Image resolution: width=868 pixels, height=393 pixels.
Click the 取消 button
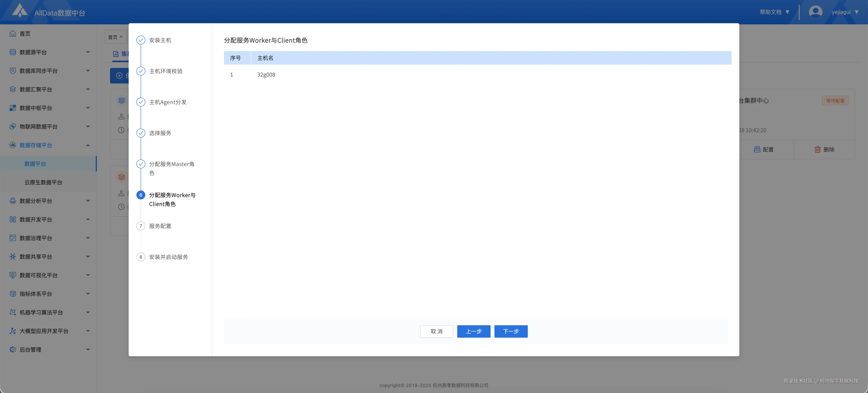[436, 331]
